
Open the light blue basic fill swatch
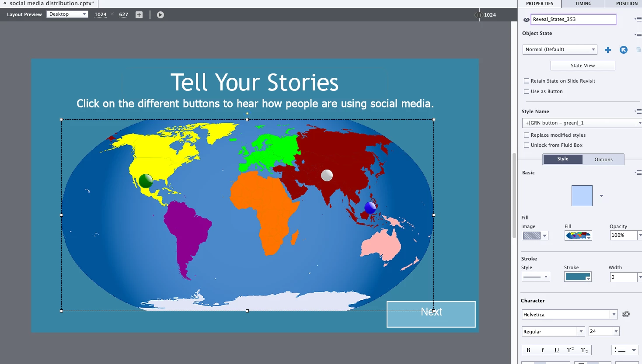[x=582, y=196]
